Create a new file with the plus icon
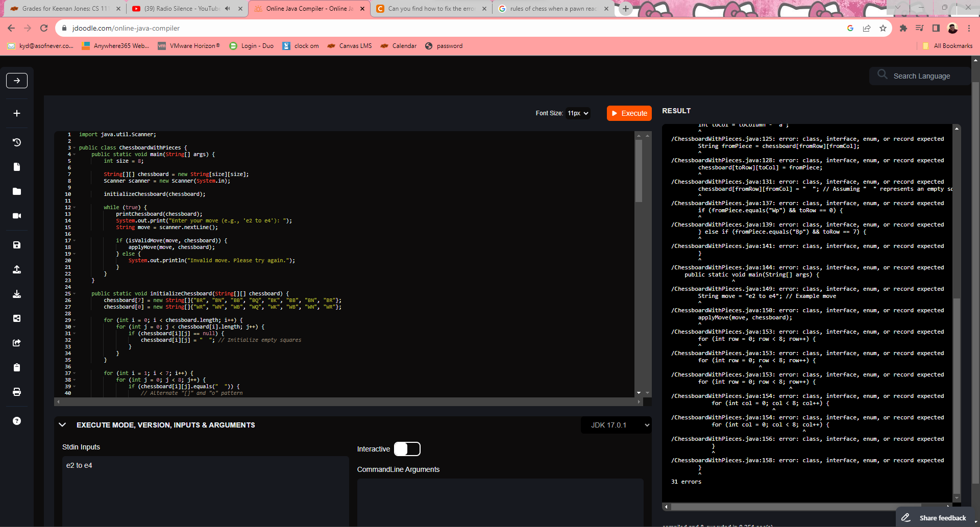The height and width of the screenshot is (527, 980). tap(16, 113)
